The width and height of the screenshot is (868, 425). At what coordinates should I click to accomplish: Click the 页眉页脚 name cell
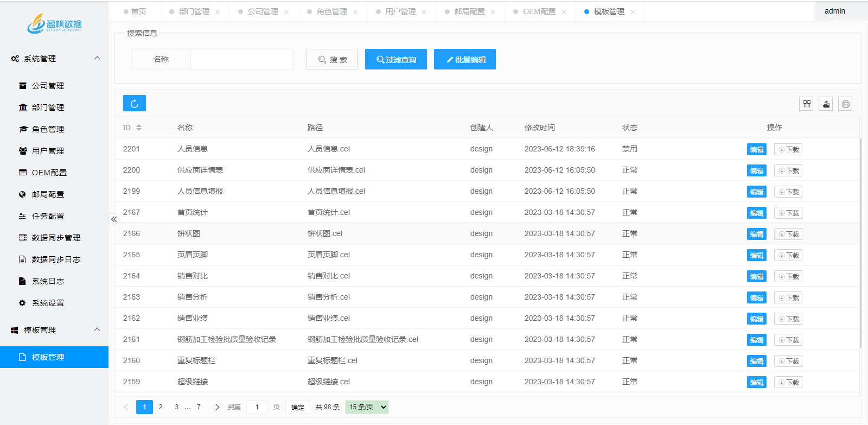pos(193,255)
